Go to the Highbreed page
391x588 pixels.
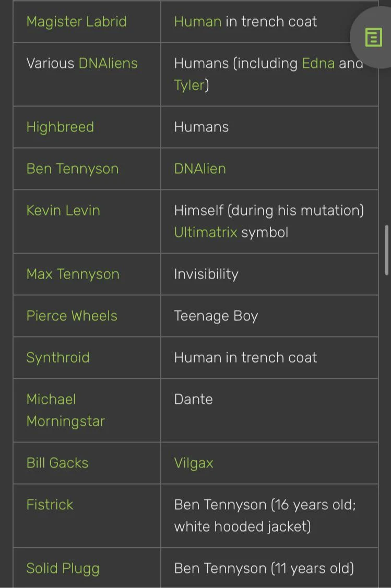[60, 127]
